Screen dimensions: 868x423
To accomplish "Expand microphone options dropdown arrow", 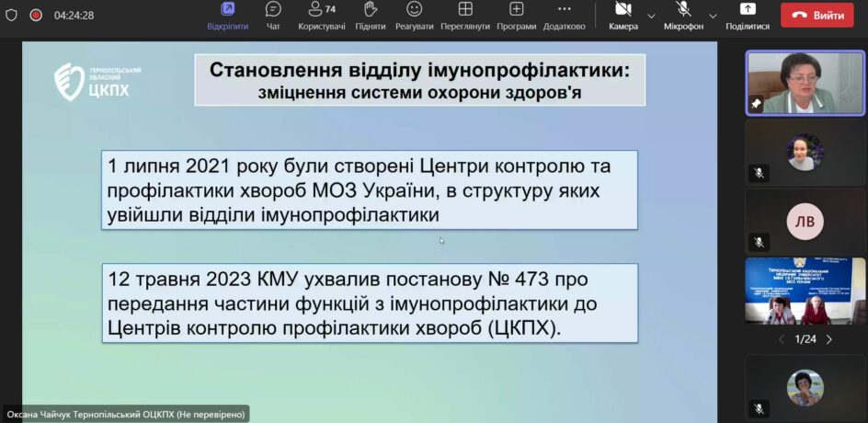I will click(713, 16).
